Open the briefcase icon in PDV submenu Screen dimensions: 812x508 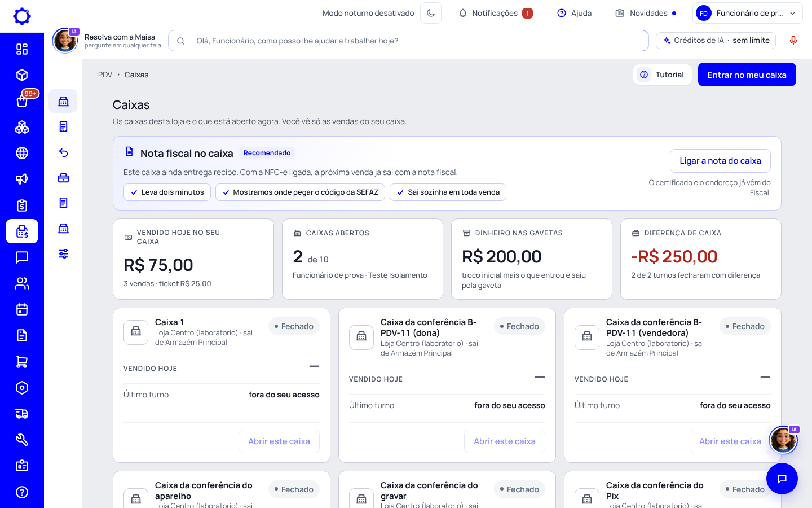coord(63,178)
